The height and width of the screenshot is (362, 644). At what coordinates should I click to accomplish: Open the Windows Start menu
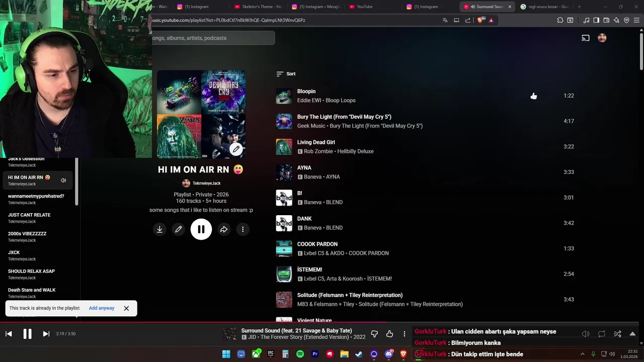point(226,354)
